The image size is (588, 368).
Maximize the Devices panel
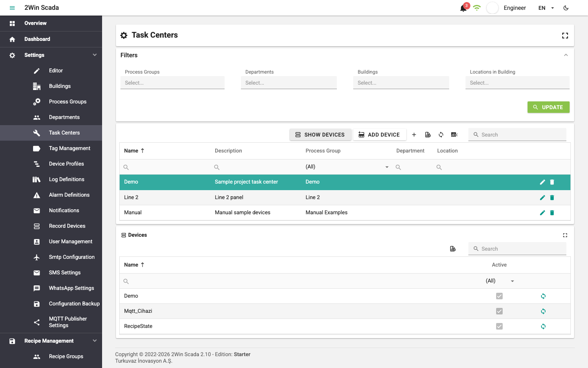coord(565,235)
